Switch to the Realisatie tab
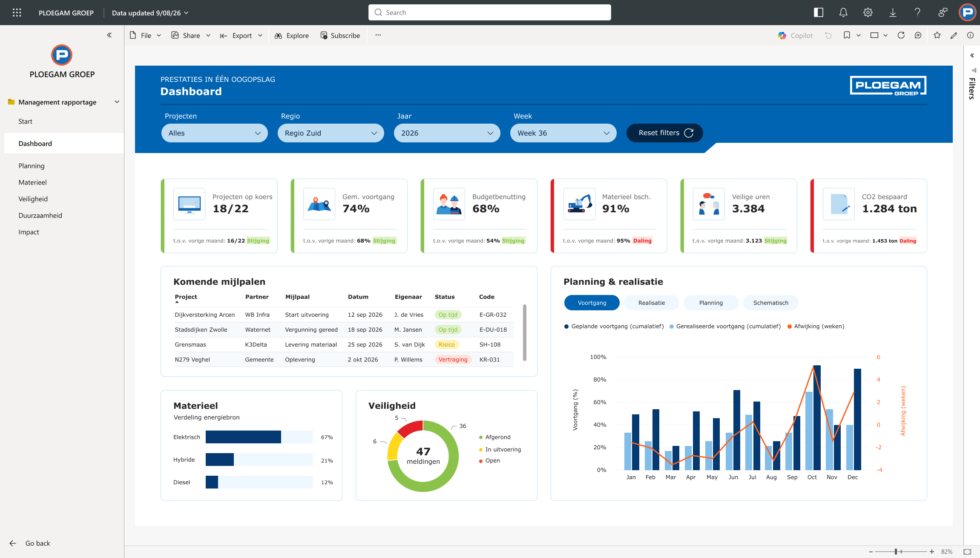 pos(652,303)
